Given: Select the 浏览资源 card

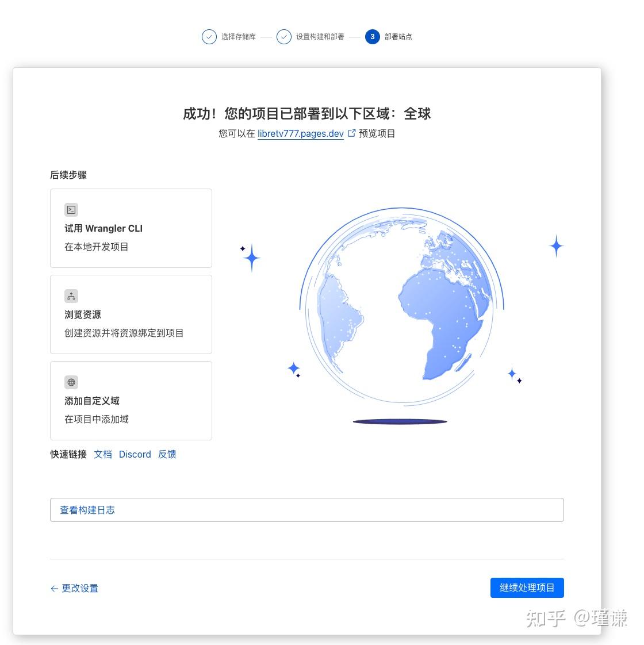Looking at the screenshot, I should click(131, 314).
